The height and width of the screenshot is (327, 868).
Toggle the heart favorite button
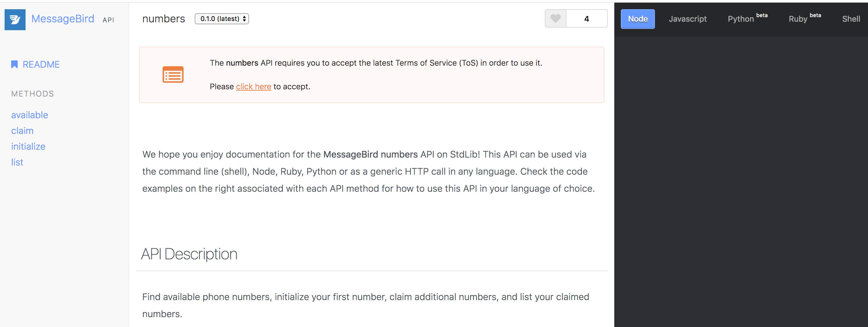point(555,18)
